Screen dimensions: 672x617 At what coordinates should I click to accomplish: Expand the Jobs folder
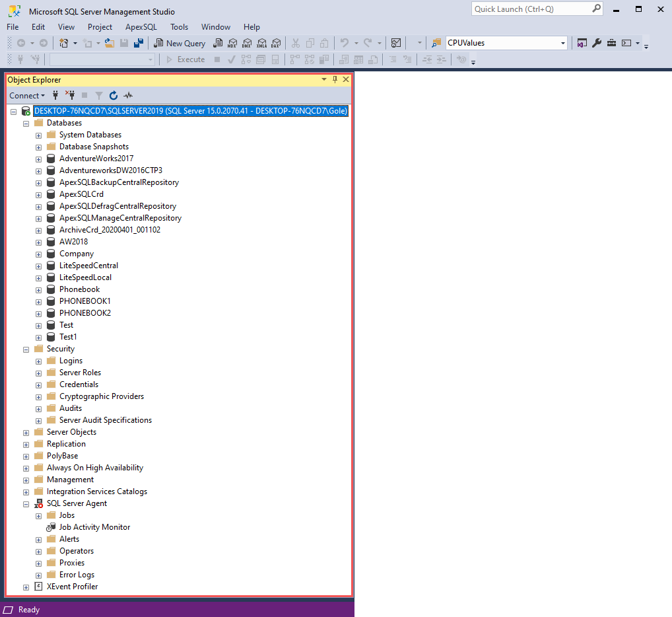tap(38, 516)
